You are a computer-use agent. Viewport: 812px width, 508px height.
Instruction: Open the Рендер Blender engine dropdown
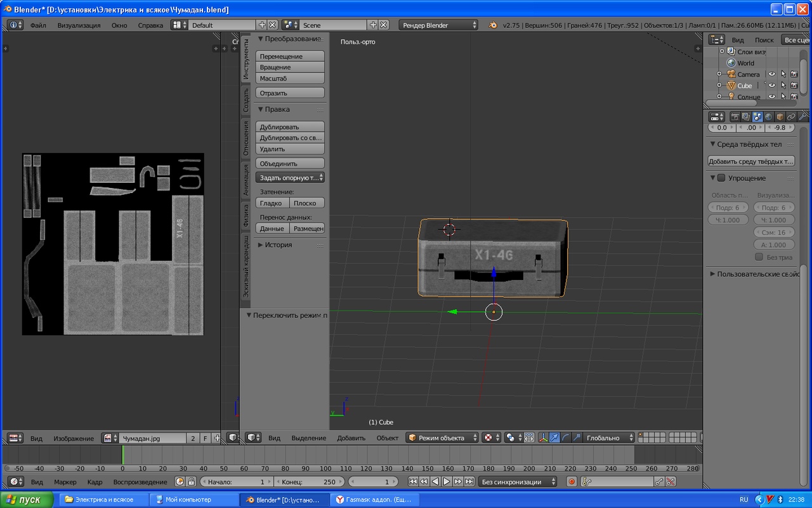click(438, 25)
